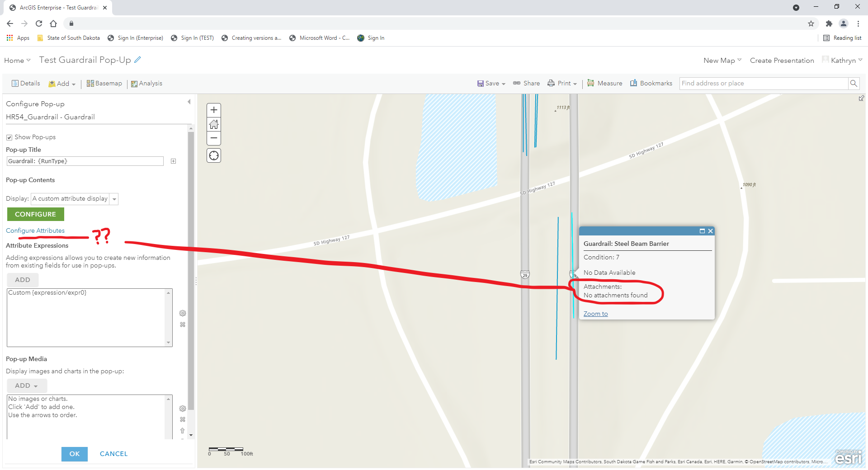This screenshot has width=868, height=470.
Task: Open Microsoft Word bookmark
Action: coord(320,38)
